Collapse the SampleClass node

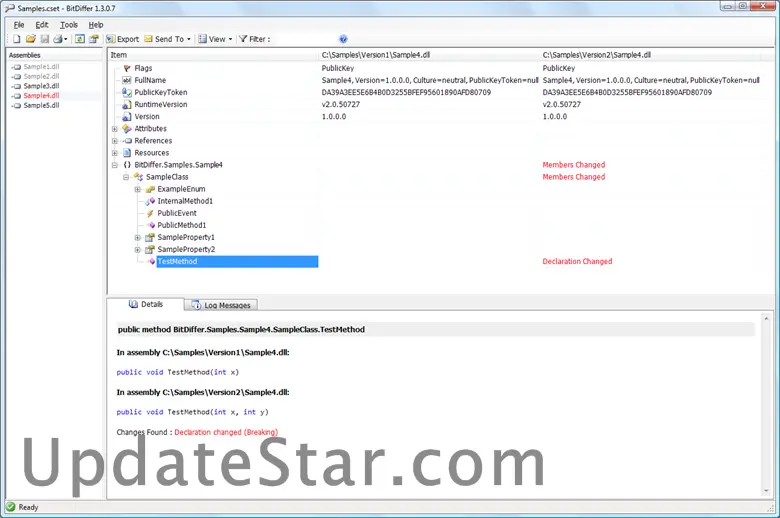(x=126, y=177)
